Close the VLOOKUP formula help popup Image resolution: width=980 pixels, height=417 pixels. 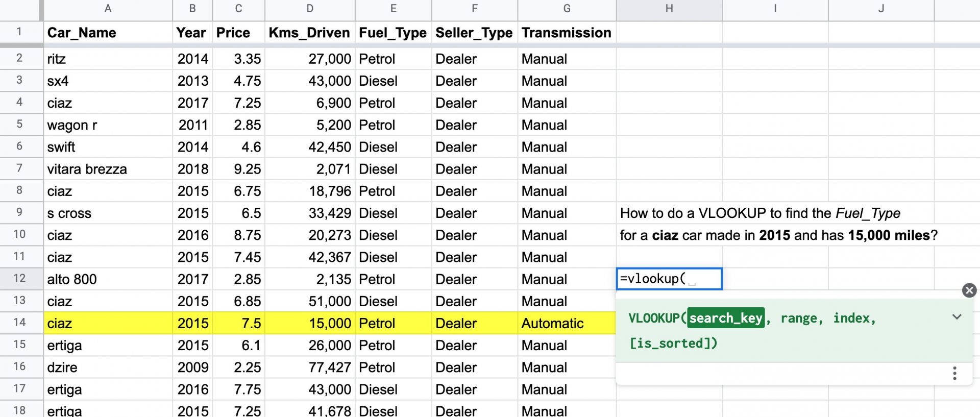[x=969, y=290]
